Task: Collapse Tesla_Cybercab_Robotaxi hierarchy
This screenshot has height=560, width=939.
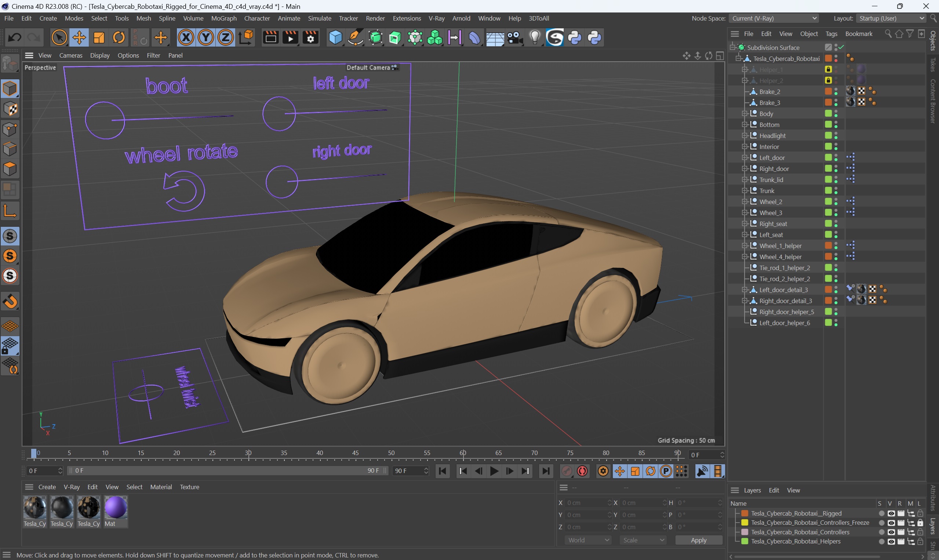Action: (x=738, y=58)
